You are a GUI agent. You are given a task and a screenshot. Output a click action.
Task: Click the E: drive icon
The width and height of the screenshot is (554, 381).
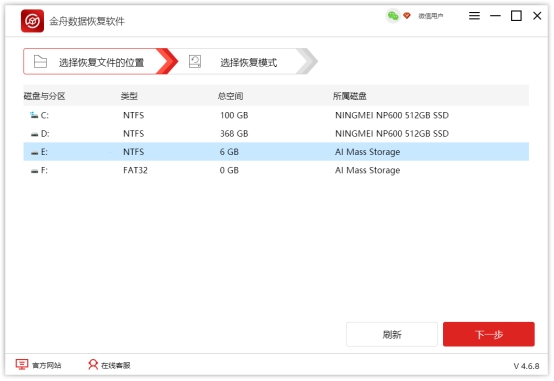coord(34,153)
